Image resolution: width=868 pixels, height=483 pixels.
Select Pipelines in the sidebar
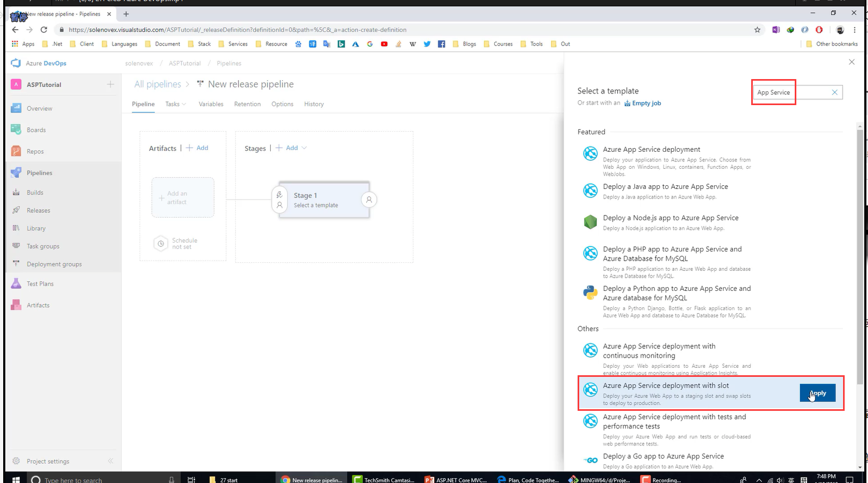(39, 172)
